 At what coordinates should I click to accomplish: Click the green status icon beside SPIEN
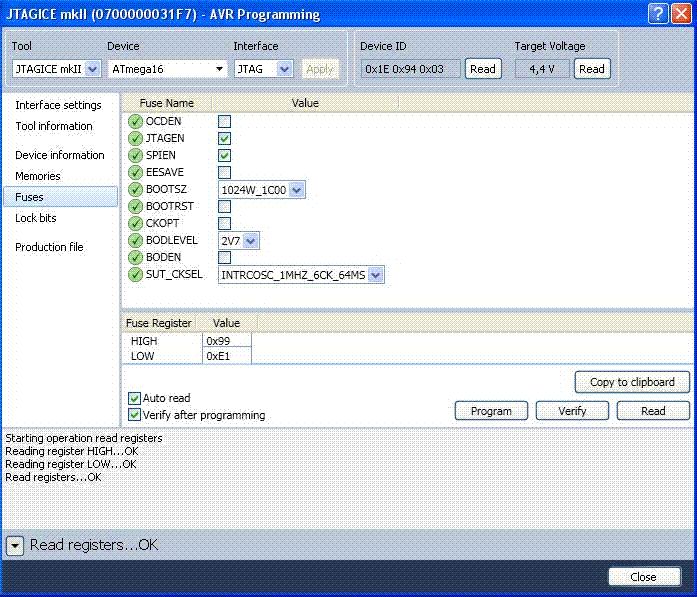click(x=135, y=155)
